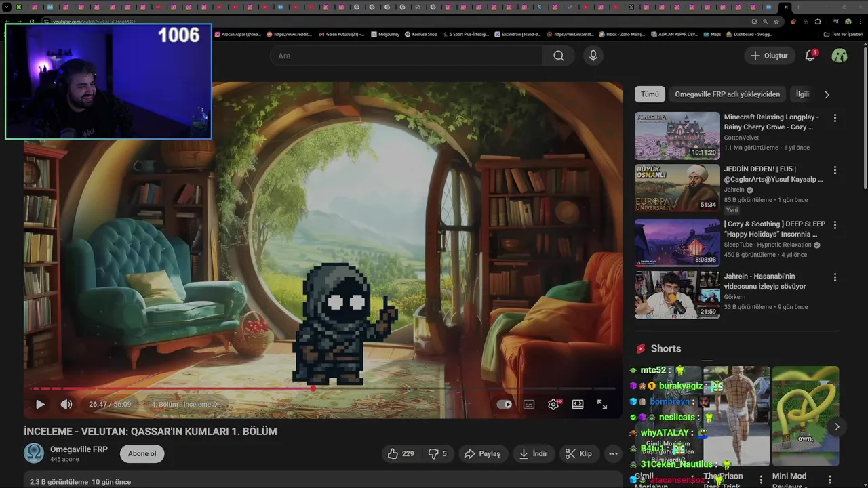Open the 'JEDDİN DEDEN! | EU5' video title
This screenshot has height=488, width=868.
(773, 174)
